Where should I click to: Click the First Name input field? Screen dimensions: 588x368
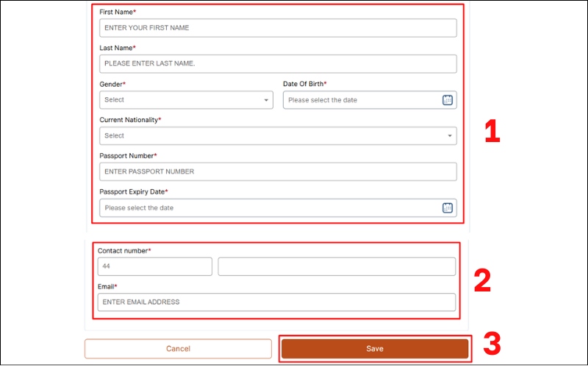click(278, 28)
